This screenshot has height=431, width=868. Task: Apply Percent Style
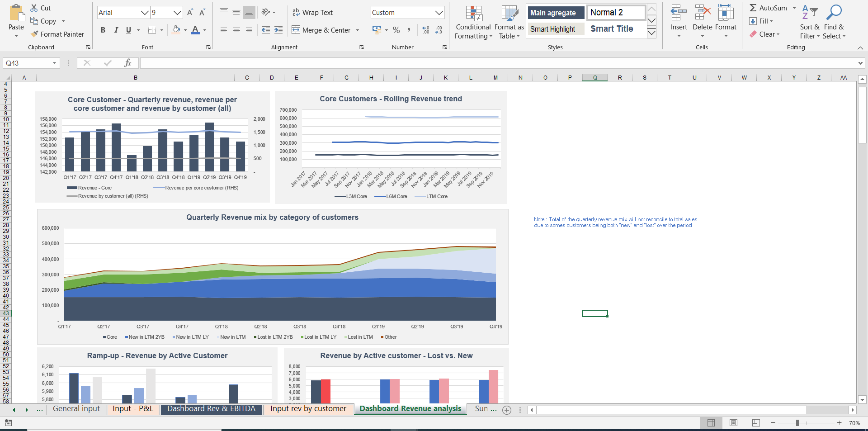tap(396, 30)
